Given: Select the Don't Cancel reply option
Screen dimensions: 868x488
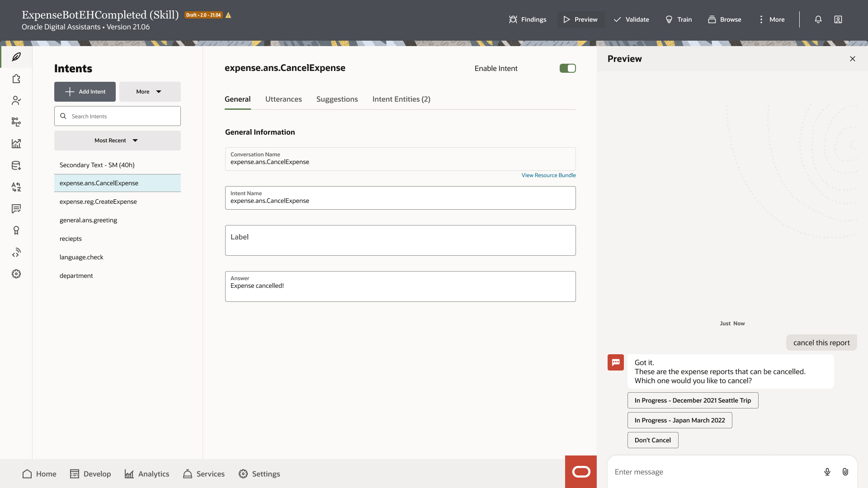Looking at the screenshot, I should [652, 440].
